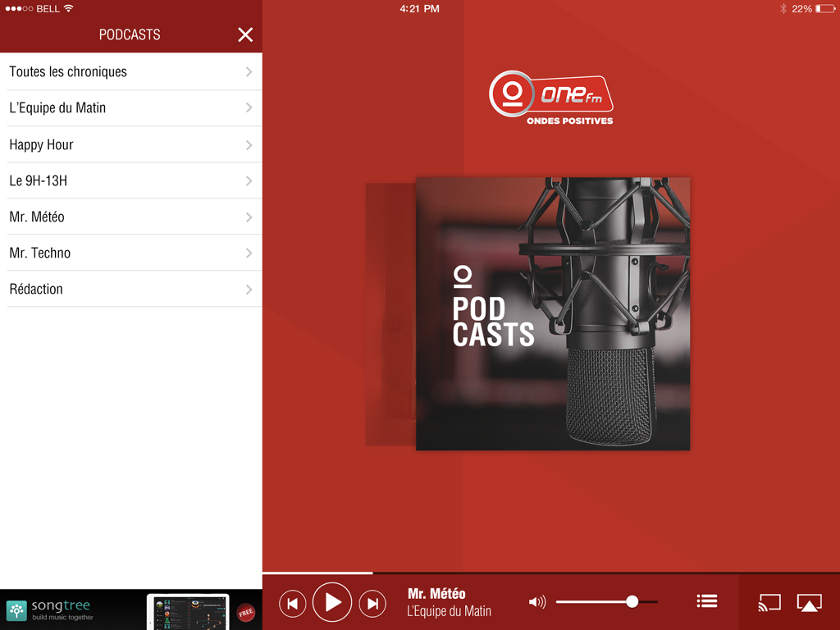Select Rédaction podcast category

pos(131,289)
